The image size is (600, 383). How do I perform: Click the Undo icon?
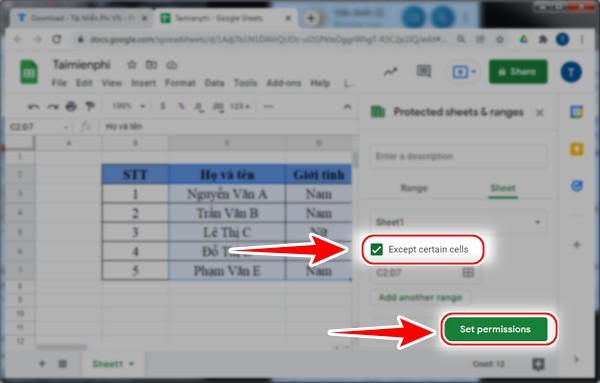(x=34, y=106)
